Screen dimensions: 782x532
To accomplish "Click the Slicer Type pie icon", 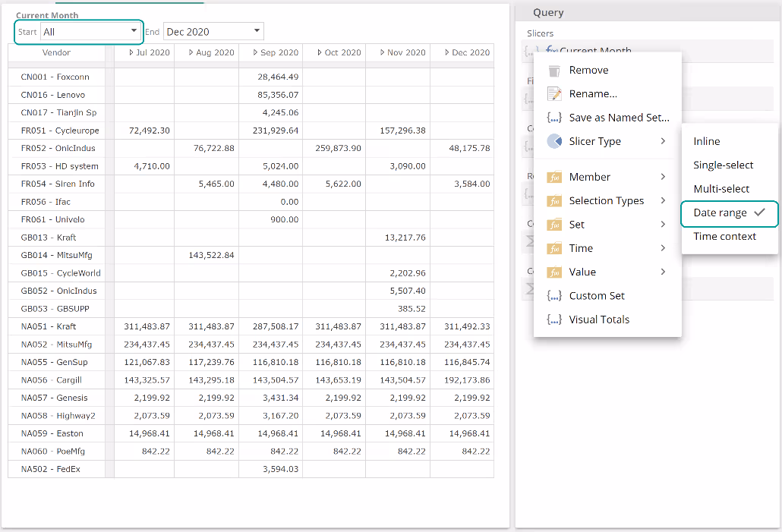I will pyautogui.click(x=554, y=141).
